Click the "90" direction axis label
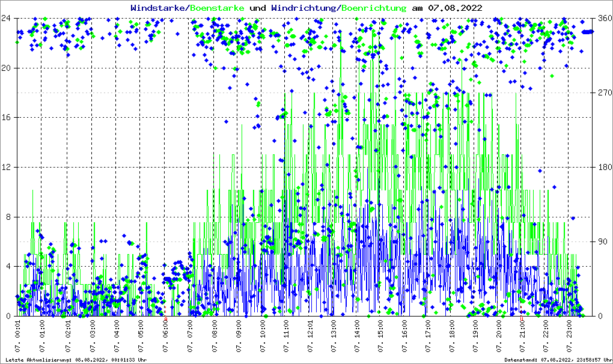Image resolution: width=613 pixels, height=364 pixels. [x=602, y=241]
